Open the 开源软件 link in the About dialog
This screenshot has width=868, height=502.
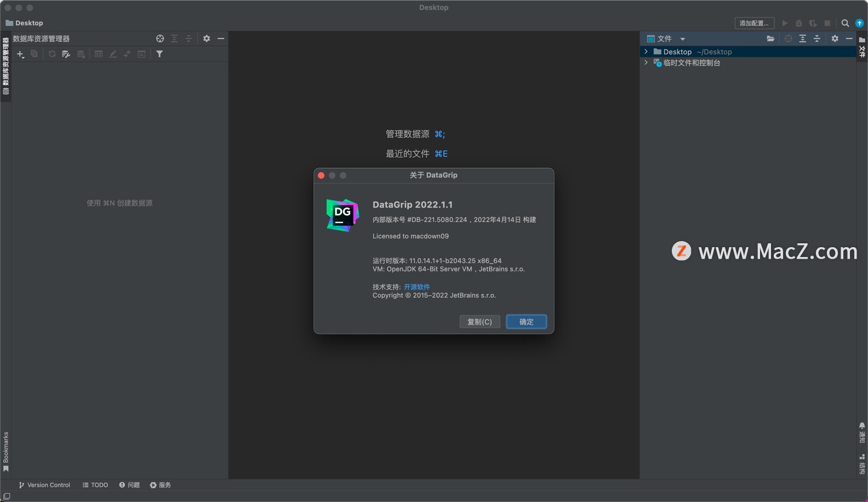point(417,287)
